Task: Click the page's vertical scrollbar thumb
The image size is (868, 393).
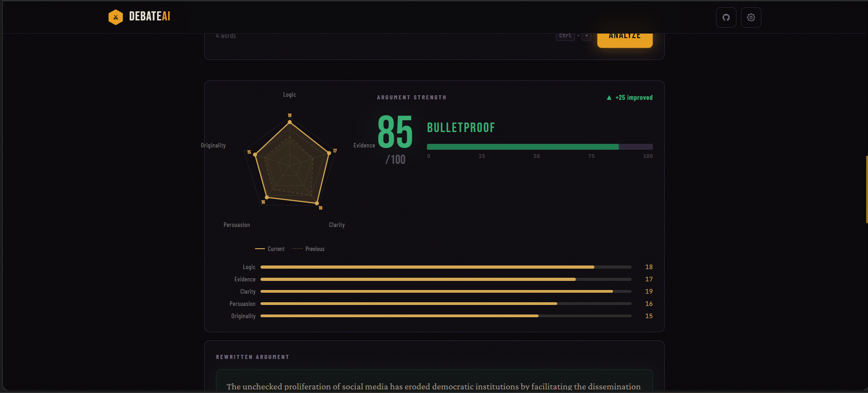Action: [x=867, y=189]
